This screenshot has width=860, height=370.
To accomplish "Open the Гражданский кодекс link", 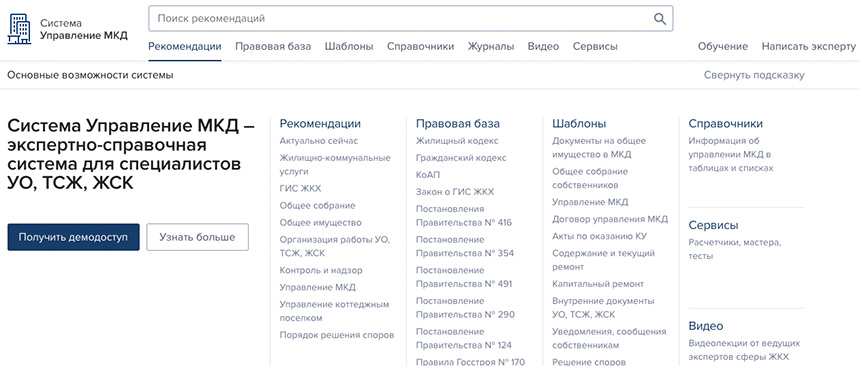I will (x=461, y=158).
